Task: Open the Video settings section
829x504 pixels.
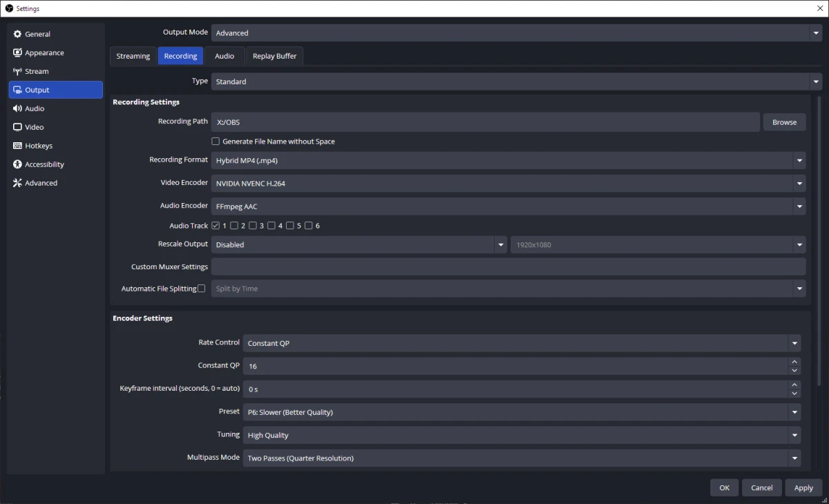Action: coord(55,127)
